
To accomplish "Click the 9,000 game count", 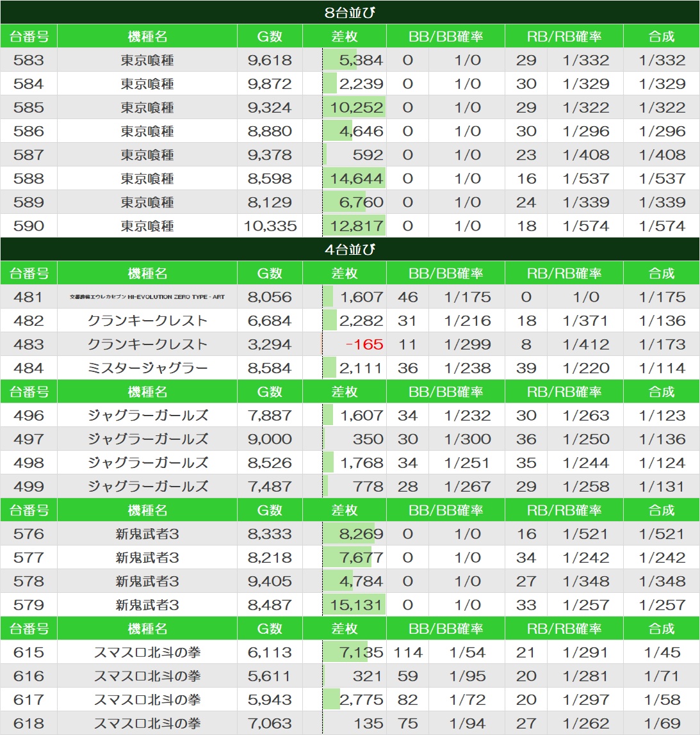I will click(x=270, y=439).
